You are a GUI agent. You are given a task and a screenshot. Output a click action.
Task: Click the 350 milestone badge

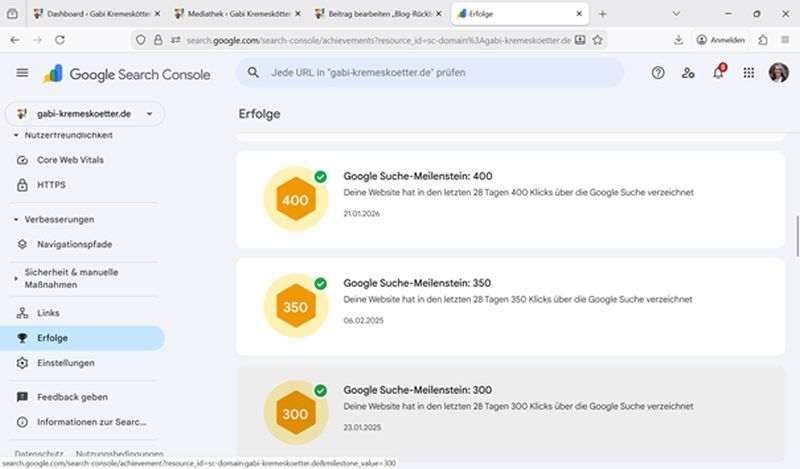[295, 307]
